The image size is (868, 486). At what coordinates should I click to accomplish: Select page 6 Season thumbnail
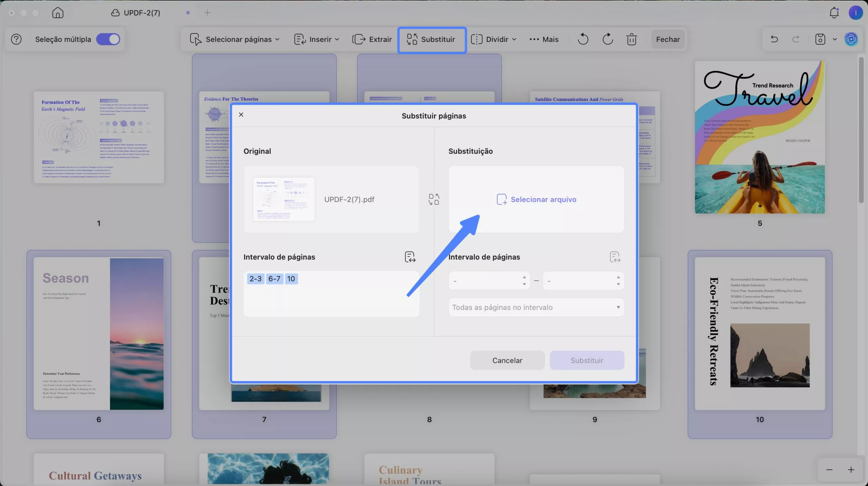click(x=99, y=334)
